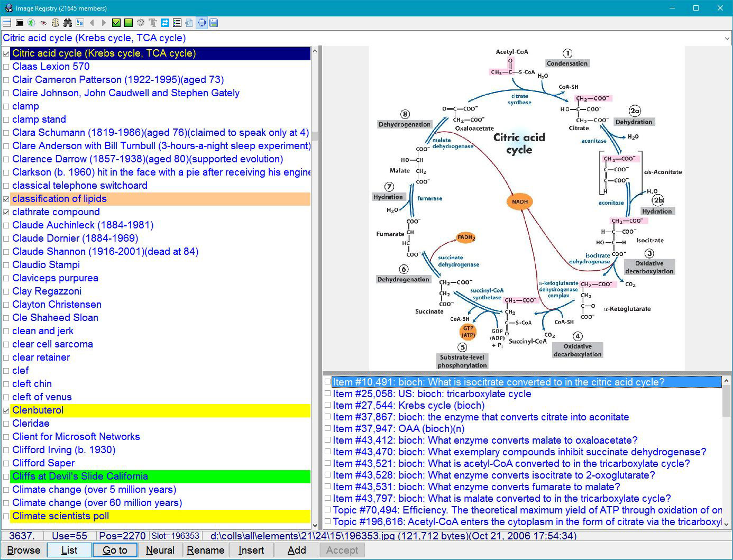Screen dimensions: 733x560
Task: Click the blue swap arrows icon
Action: (x=165, y=23)
